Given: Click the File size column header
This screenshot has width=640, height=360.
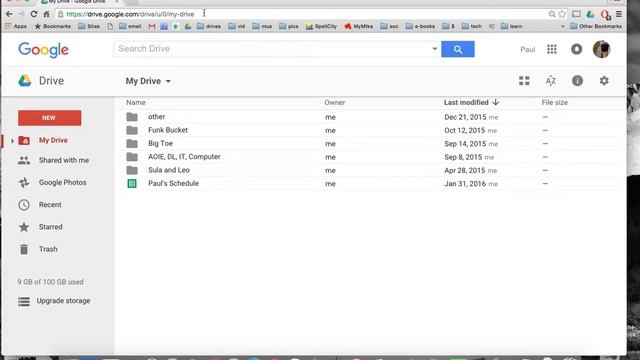Looking at the screenshot, I should point(555,102).
